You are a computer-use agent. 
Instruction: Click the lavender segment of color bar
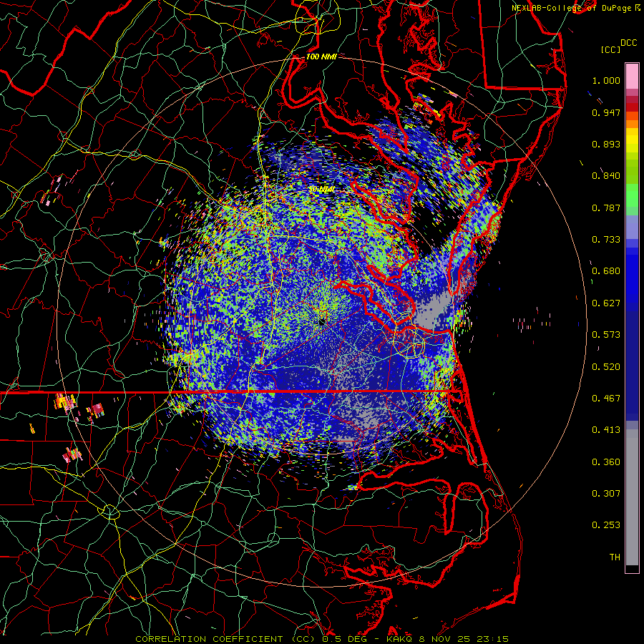click(632, 227)
